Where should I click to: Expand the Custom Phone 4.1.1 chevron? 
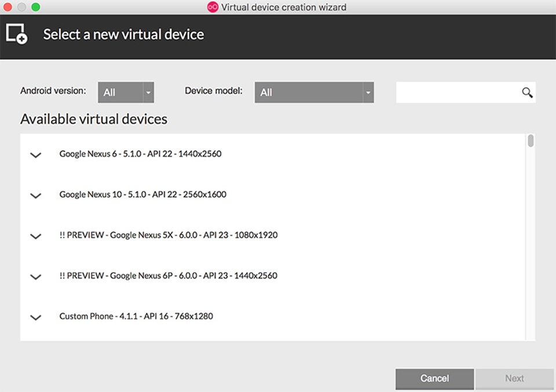[36, 317]
